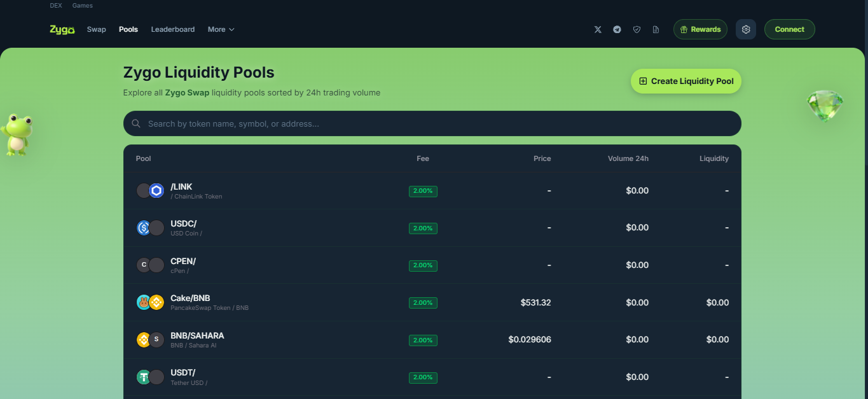Image resolution: width=868 pixels, height=399 pixels.
Task: Click the USDT/ pool token icons
Action: 150,377
